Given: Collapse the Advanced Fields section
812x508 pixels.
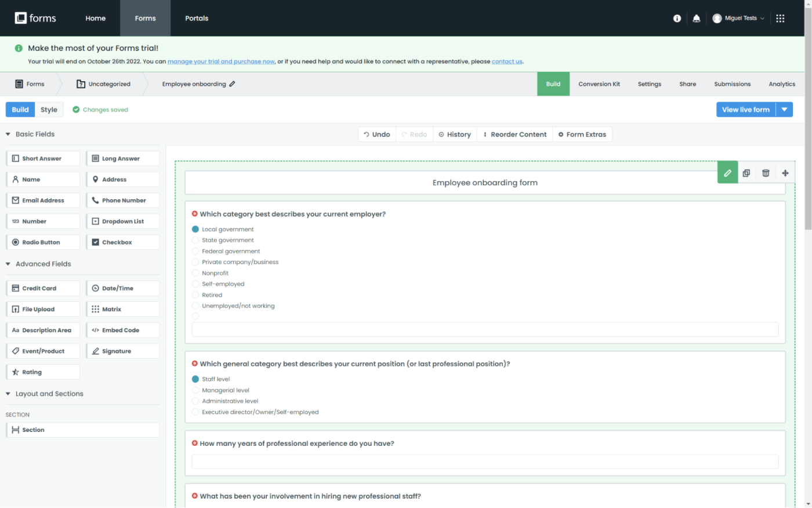Looking at the screenshot, I should click(x=8, y=264).
